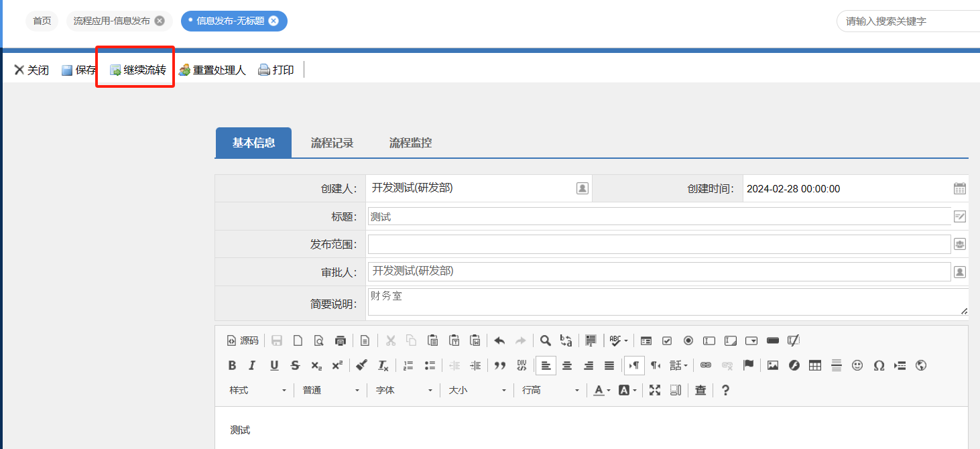
Task: Open the 行高 line height dropdown
Action: click(550, 390)
